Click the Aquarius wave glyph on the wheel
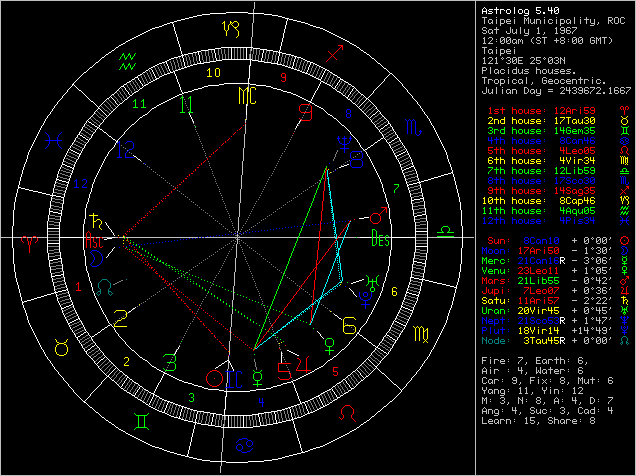636x476 pixels. coord(126,62)
